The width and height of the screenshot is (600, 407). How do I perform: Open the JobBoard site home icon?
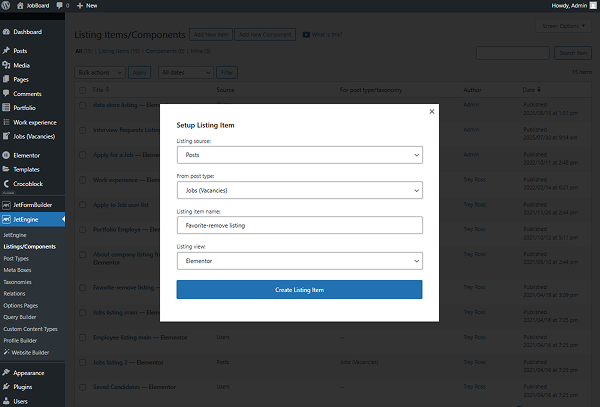click(20, 5)
